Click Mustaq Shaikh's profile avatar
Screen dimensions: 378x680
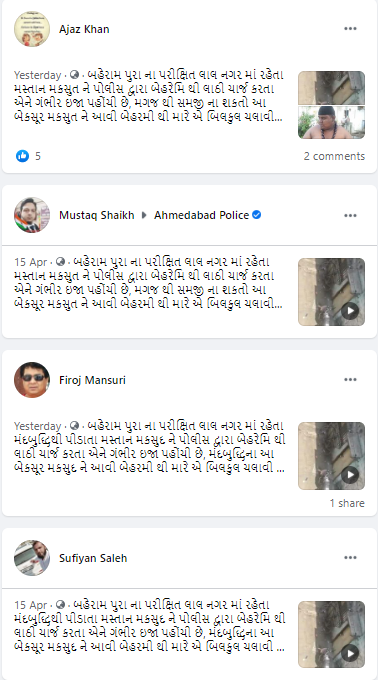click(32, 215)
